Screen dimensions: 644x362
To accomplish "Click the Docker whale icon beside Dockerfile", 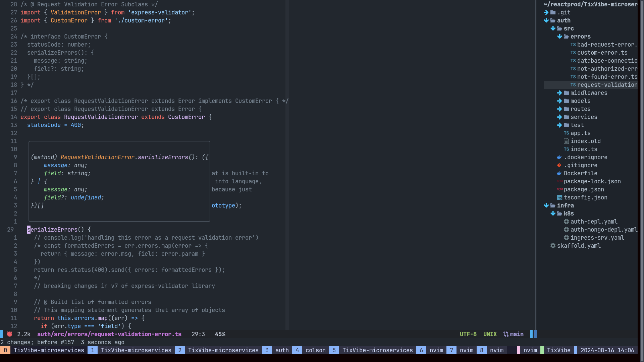I will 559,173.
